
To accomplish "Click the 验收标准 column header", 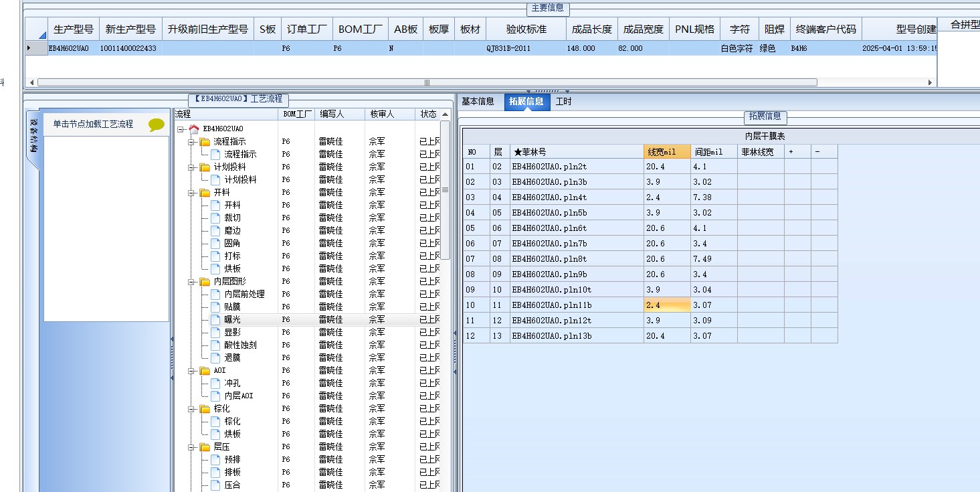I will click(x=526, y=29).
